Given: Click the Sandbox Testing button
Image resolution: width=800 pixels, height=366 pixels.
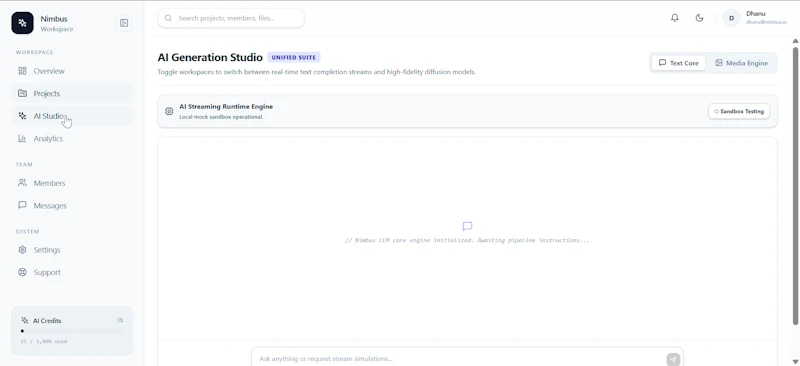Looking at the screenshot, I should [739, 111].
